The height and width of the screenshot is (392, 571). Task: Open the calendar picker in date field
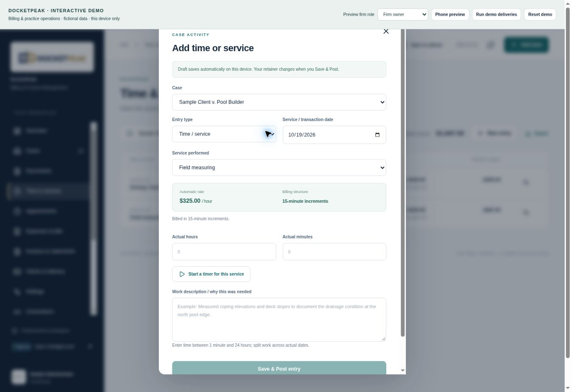377,135
